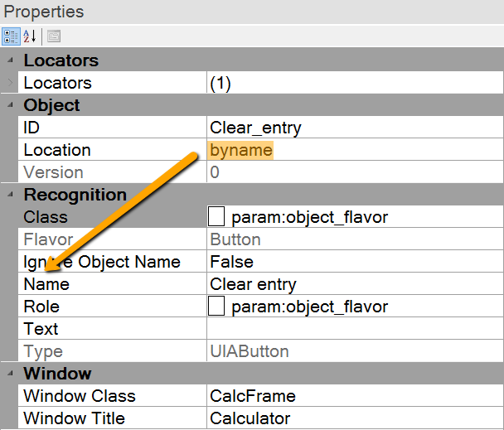The width and height of the screenshot is (504, 430).
Task: Click the ID value Clear_entry
Action: tap(255, 128)
